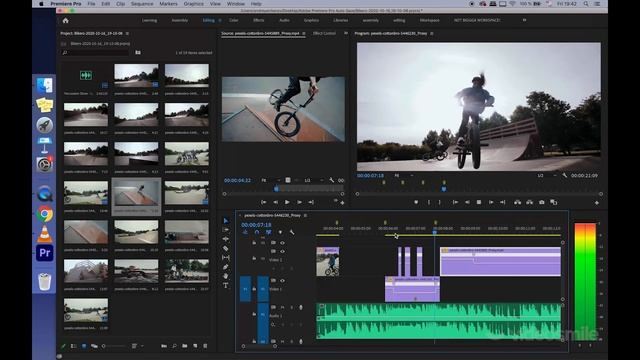Screen dimensions: 640x360
Task: Switch to the Color workspace
Action: pyautogui.click(x=233, y=20)
